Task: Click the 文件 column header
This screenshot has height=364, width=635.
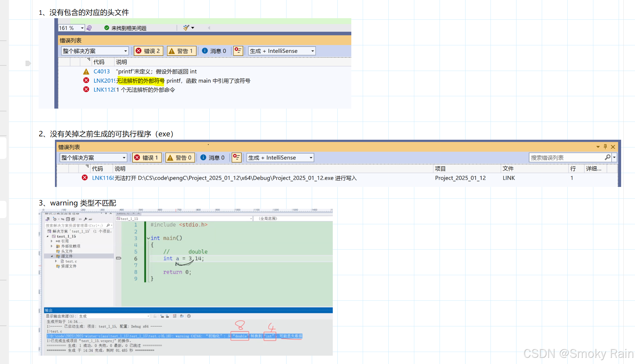Action: click(508, 169)
